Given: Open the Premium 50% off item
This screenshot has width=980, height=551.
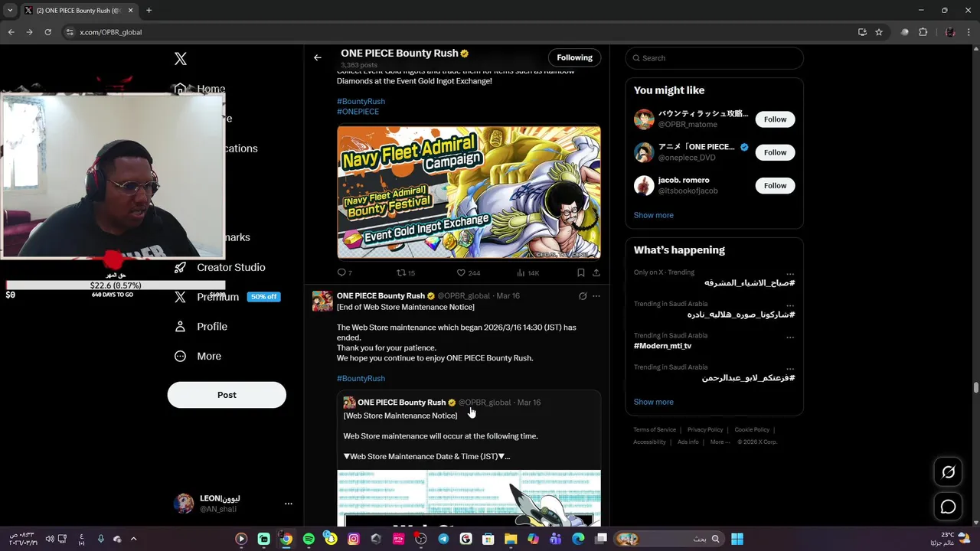Looking at the screenshot, I should pyautogui.click(x=226, y=297).
